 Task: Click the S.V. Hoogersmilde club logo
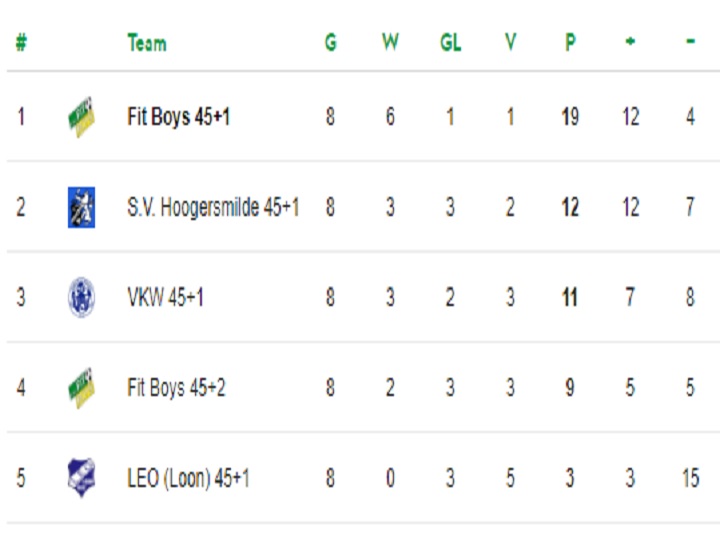point(81,207)
